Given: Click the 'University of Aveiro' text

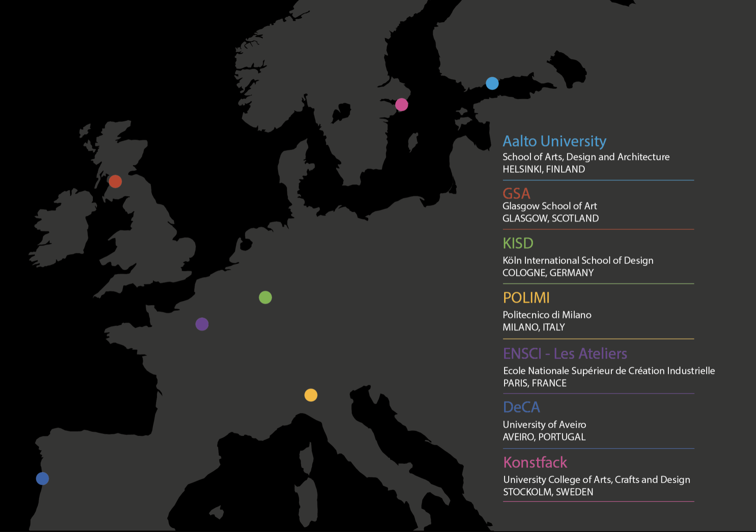Looking at the screenshot, I should (x=544, y=425).
